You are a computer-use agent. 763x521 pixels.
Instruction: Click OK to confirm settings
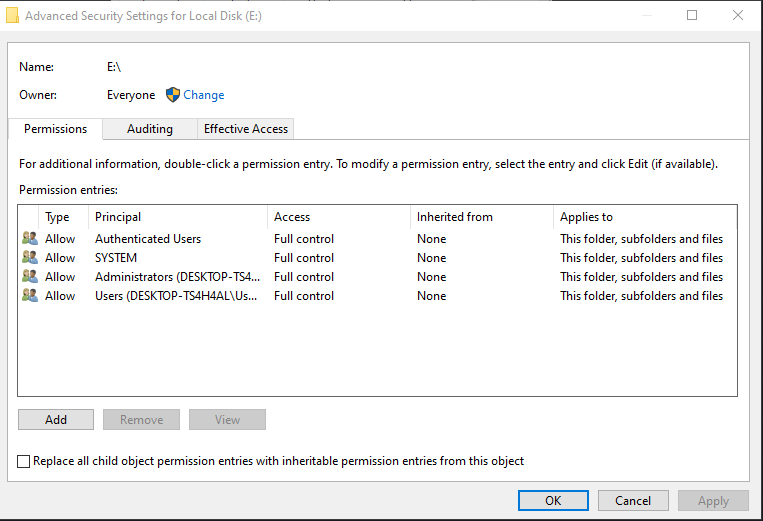553,501
